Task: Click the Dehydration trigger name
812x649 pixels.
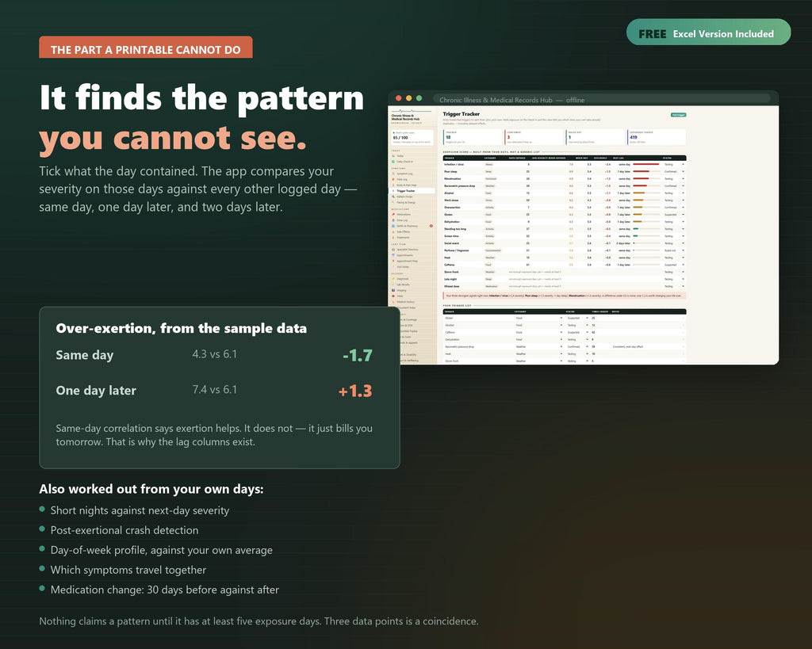Action: pos(451,222)
